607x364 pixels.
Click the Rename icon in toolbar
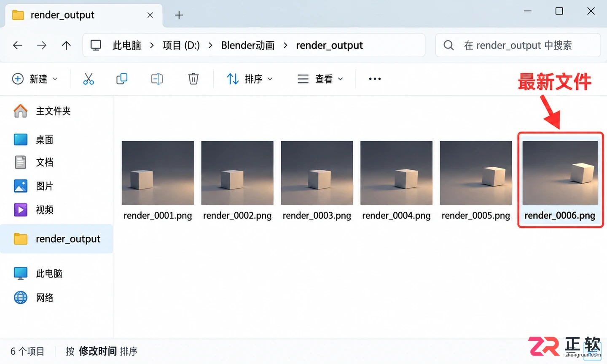click(x=157, y=79)
